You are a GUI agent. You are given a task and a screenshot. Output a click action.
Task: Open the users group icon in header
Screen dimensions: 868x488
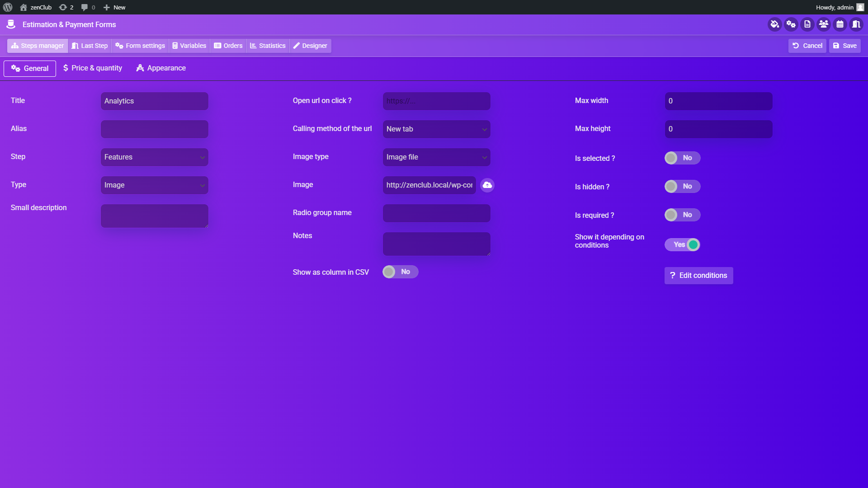(824, 24)
